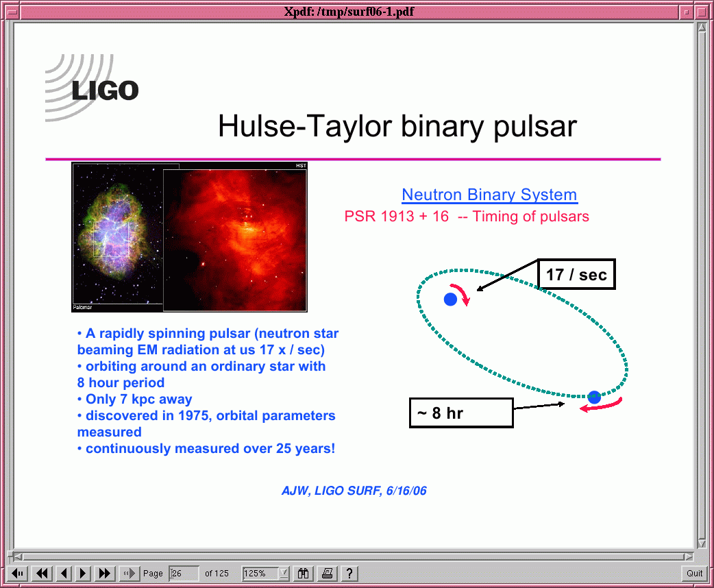Click the vertical scrollbar up arrow
This screenshot has width=714, height=588.
[702, 28]
